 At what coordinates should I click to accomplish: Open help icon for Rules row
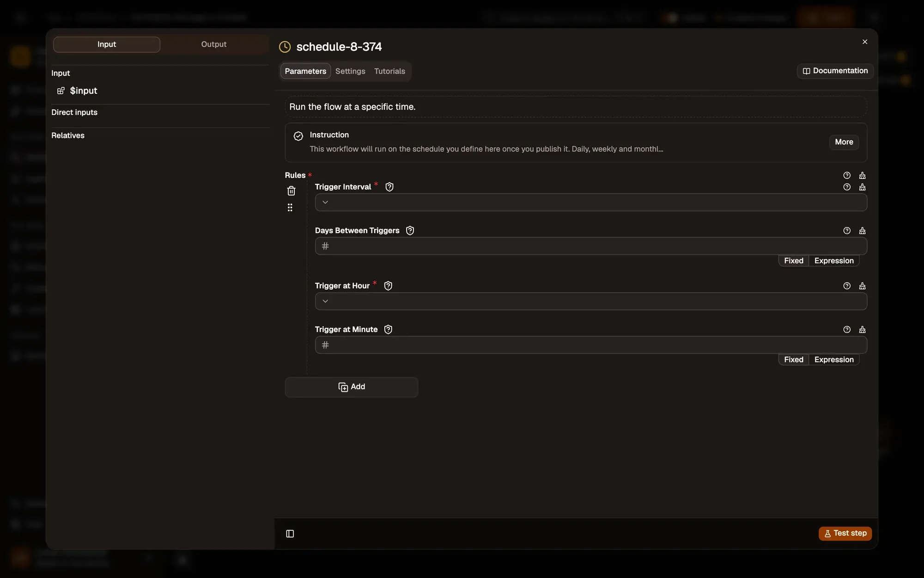pos(847,176)
